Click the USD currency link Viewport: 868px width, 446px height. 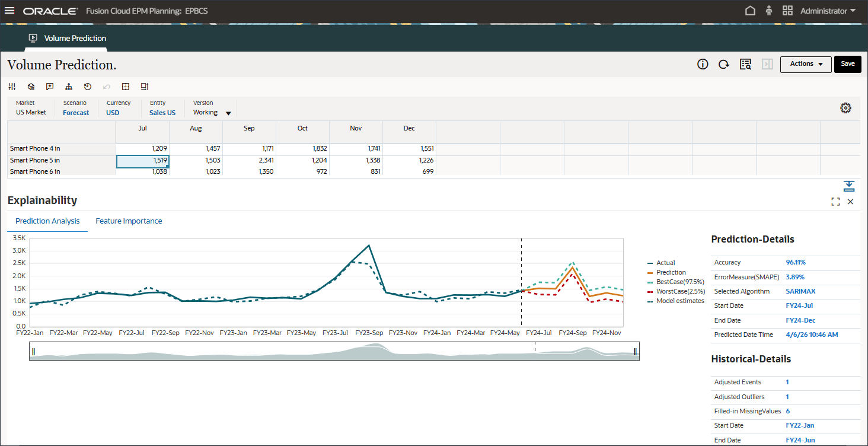pos(113,113)
